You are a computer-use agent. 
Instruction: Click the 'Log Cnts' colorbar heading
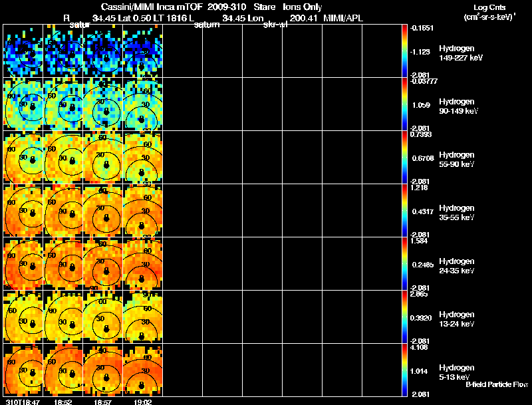click(489, 7)
